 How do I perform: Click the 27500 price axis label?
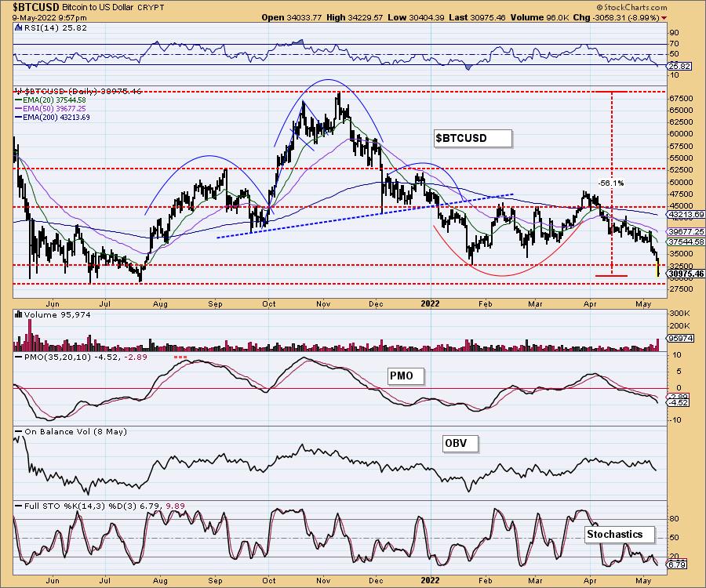(x=681, y=289)
